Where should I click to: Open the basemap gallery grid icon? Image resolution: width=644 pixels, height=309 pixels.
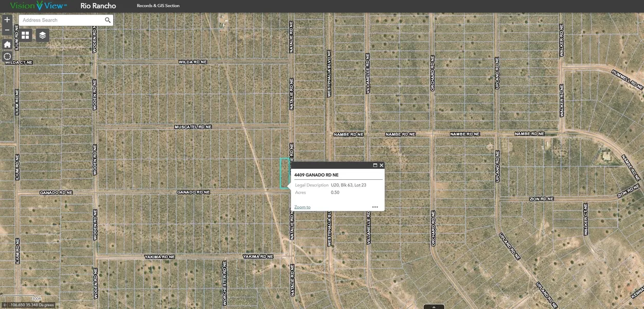(x=25, y=35)
